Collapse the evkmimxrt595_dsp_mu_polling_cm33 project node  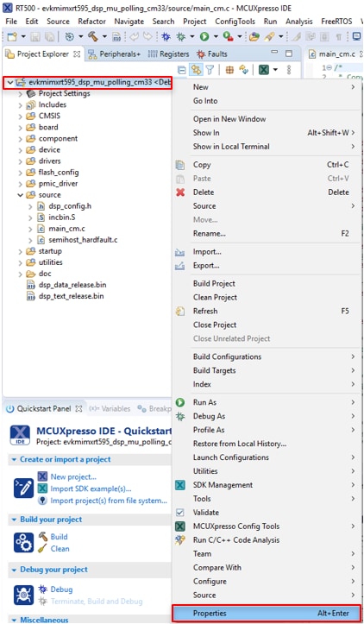pyautogui.click(x=10, y=82)
